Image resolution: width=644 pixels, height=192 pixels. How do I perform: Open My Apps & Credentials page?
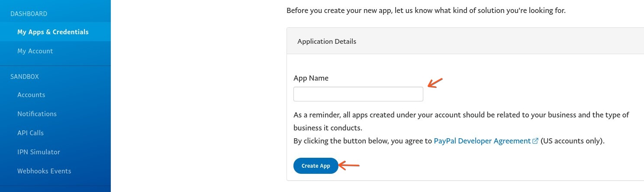tap(53, 32)
